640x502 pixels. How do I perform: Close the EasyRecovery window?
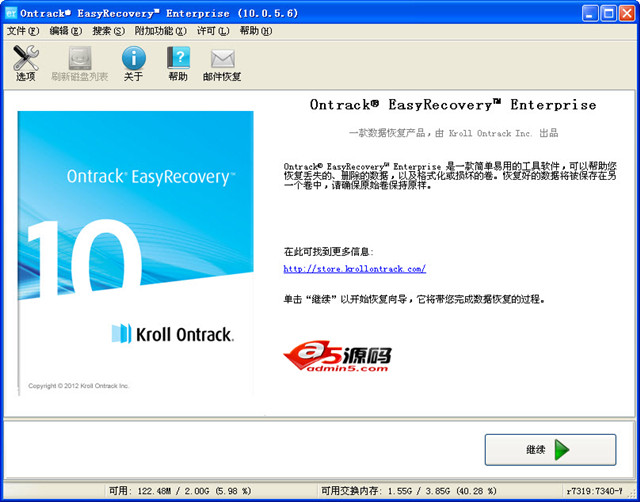627,13
